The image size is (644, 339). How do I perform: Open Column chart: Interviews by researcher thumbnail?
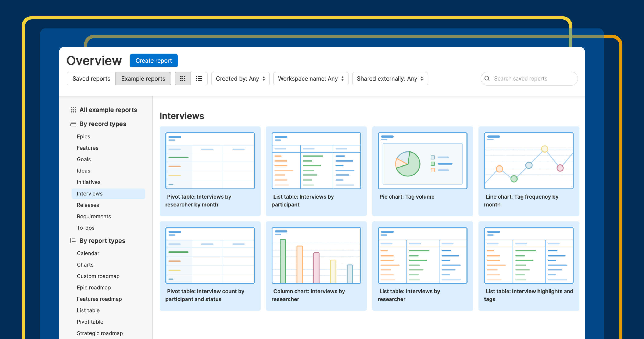pos(316,255)
